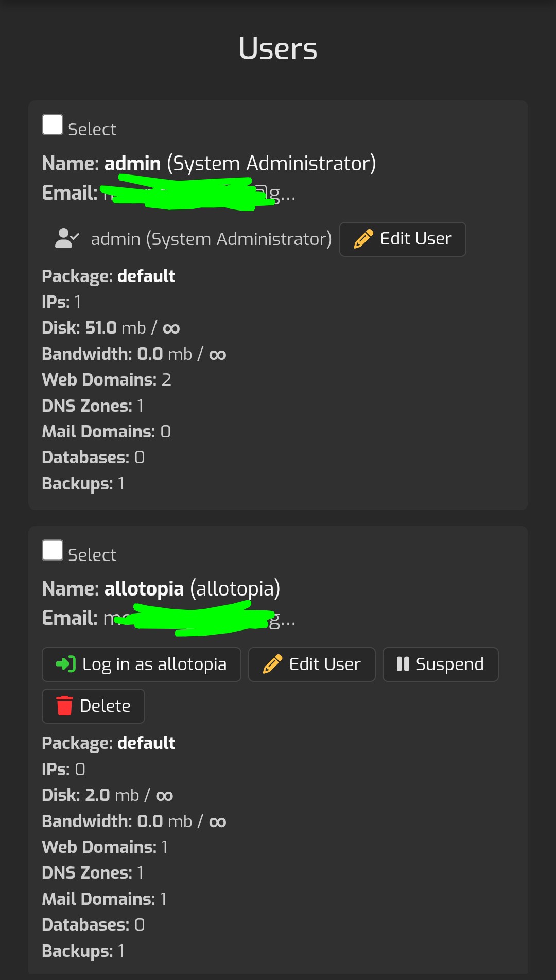
Task: Check the Select box for admin user
Action: coord(53,125)
